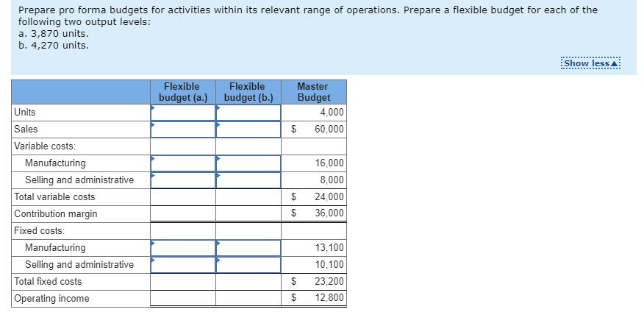This screenshot has width=644, height=312.
Task: Click the text 'a. 3,870 units.'
Action: click(54, 34)
